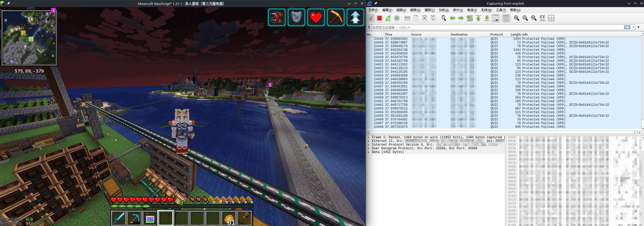Zoom in on packet text

coord(517,18)
